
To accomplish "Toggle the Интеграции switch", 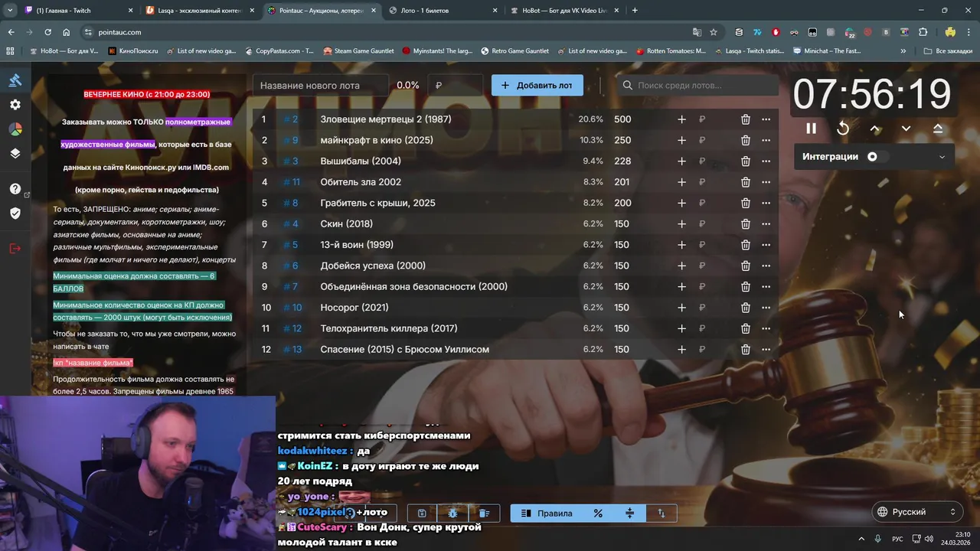I will (877, 157).
